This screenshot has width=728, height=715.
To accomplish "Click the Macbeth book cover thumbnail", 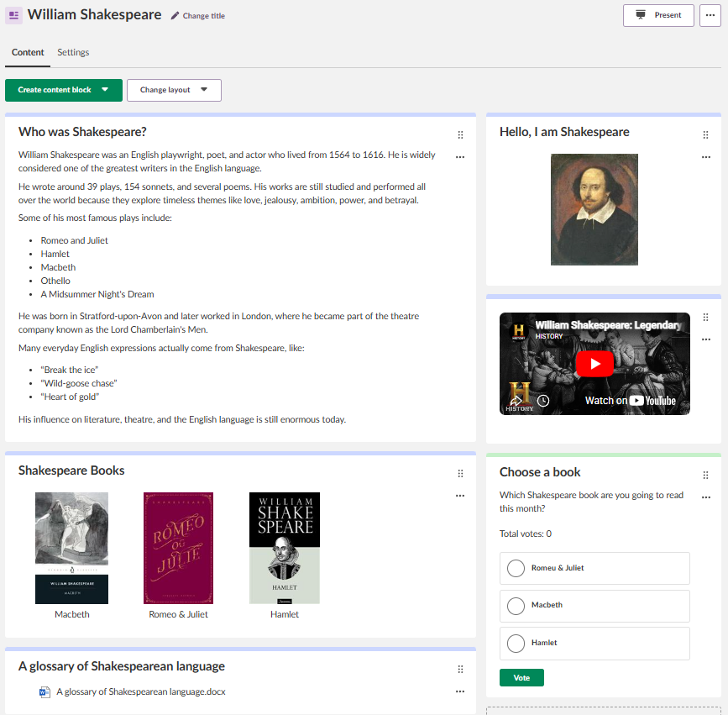I will (72, 548).
